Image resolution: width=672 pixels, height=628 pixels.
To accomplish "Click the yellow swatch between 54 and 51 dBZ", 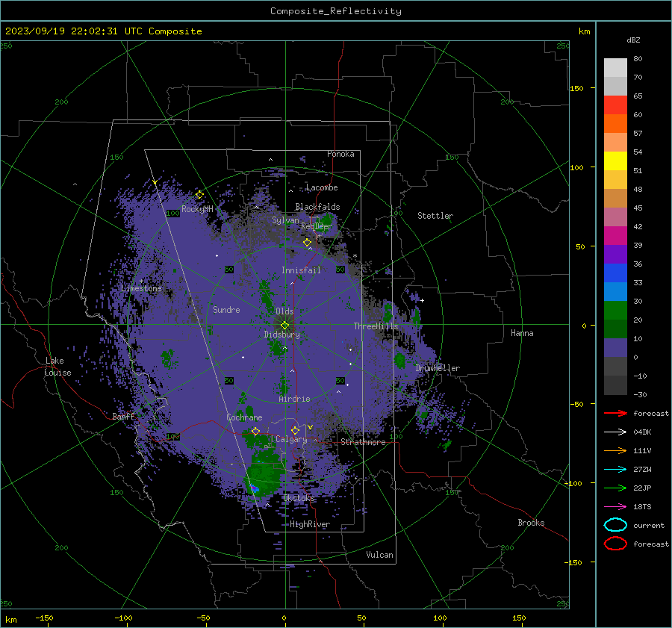I will click(x=615, y=161).
